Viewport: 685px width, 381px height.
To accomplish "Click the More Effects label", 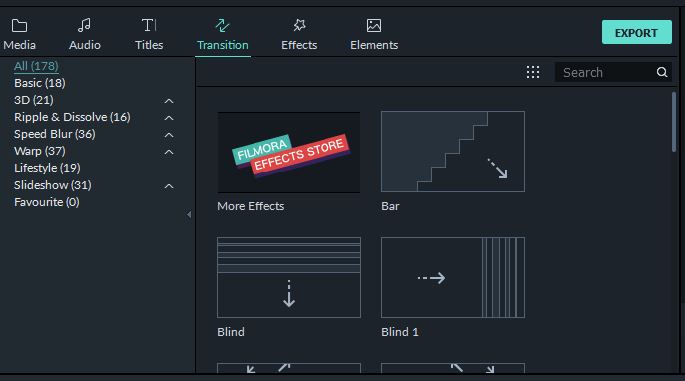I will tap(251, 206).
